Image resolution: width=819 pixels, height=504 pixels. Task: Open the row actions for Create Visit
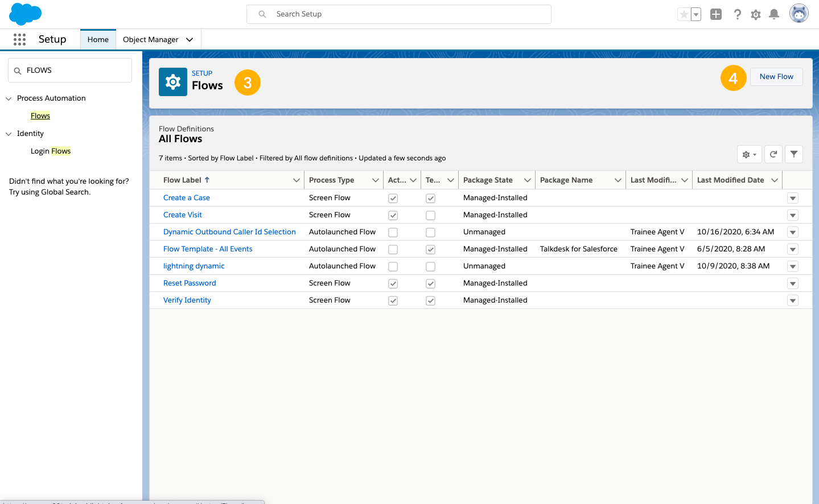792,215
